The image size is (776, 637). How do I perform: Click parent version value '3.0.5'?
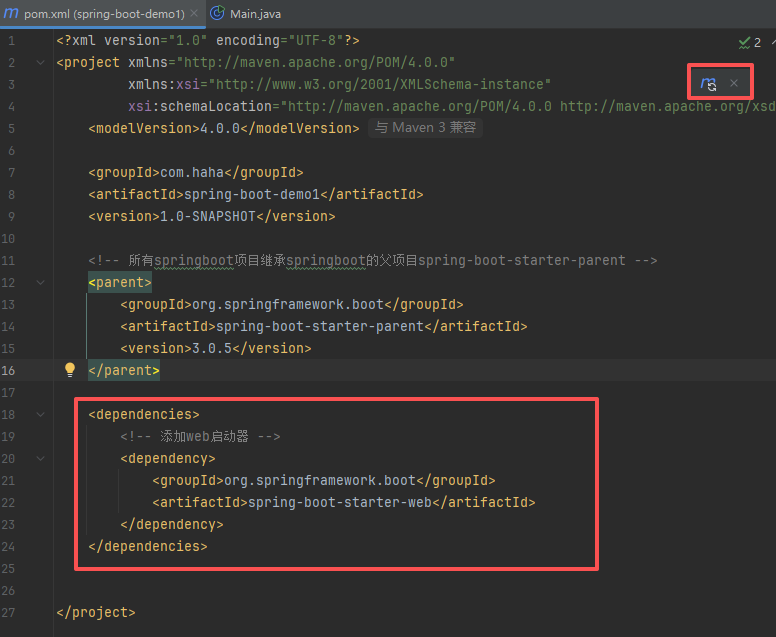coord(212,348)
